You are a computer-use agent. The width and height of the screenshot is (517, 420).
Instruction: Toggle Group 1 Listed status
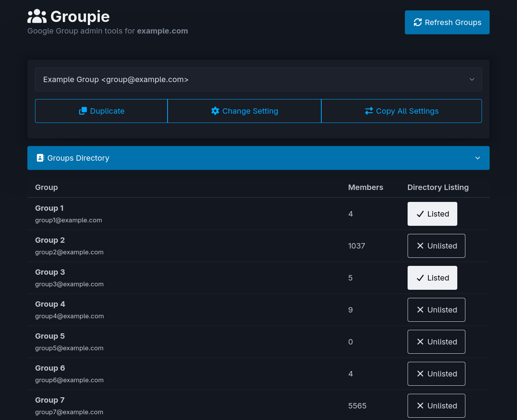click(432, 214)
